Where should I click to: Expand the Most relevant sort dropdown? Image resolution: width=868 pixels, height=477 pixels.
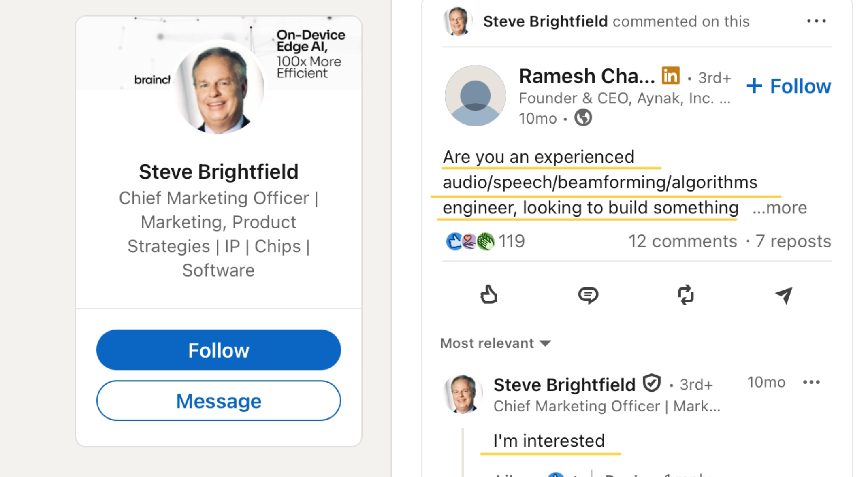(x=496, y=343)
